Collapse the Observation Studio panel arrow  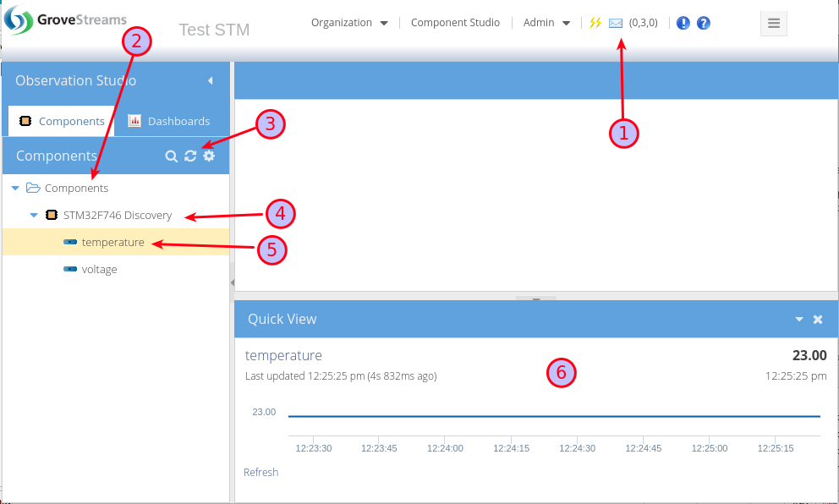pos(210,81)
